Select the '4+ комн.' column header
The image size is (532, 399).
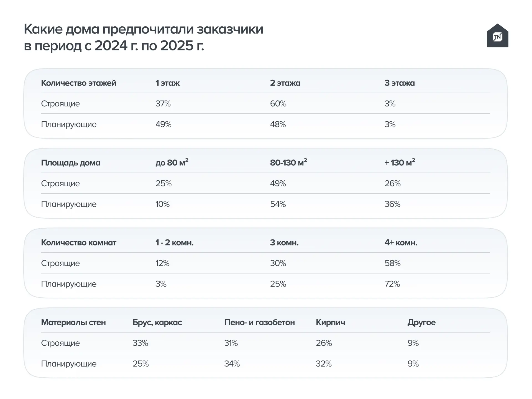pos(401,242)
